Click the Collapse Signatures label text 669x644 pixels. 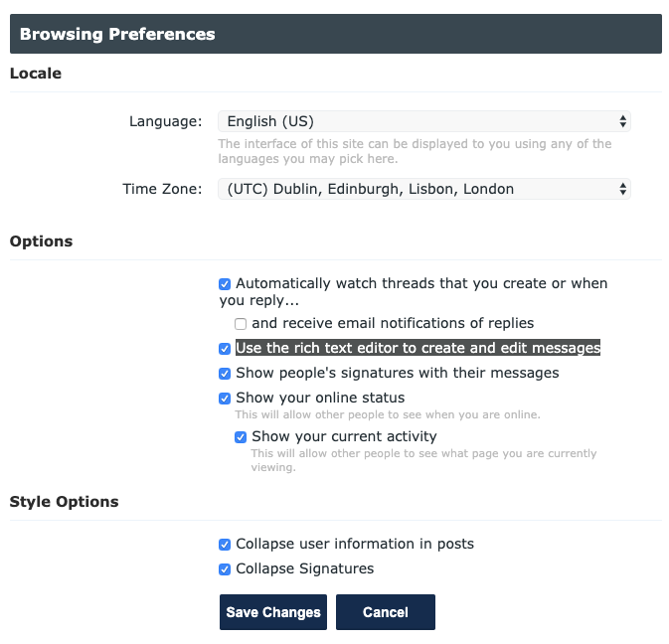click(304, 568)
